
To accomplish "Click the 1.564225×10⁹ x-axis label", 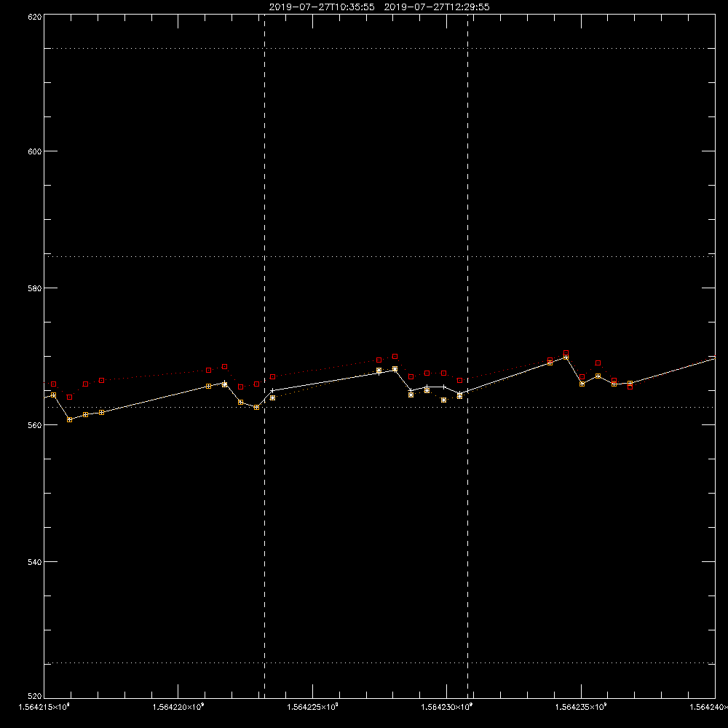I will coord(312,707).
